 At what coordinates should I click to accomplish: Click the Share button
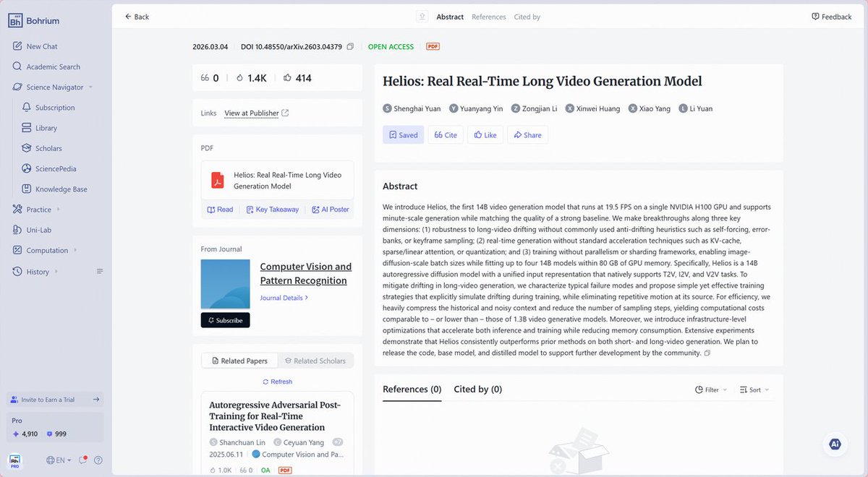click(527, 135)
